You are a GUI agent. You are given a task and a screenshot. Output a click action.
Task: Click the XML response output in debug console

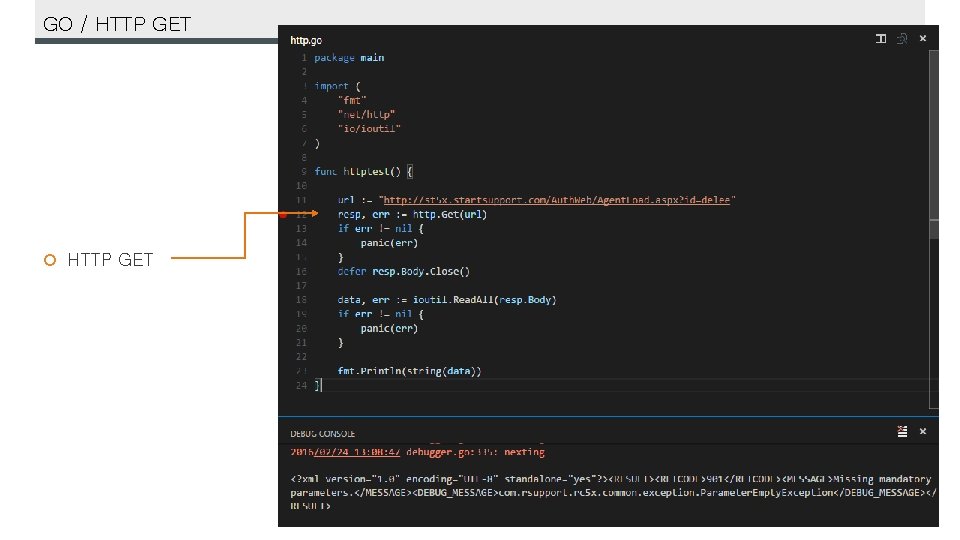click(x=613, y=492)
